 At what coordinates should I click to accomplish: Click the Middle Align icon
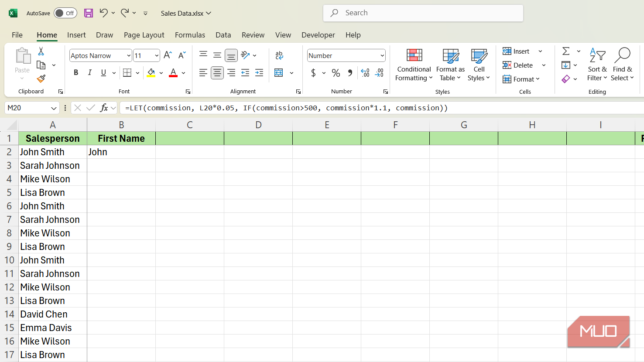click(x=217, y=55)
